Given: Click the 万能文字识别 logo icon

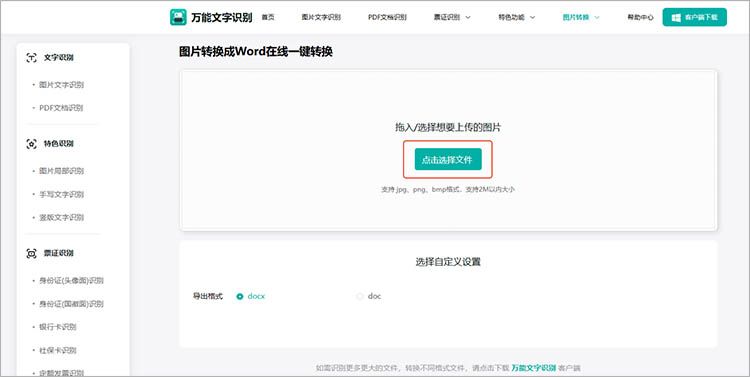Looking at the screenshot, I should [178, 17].
